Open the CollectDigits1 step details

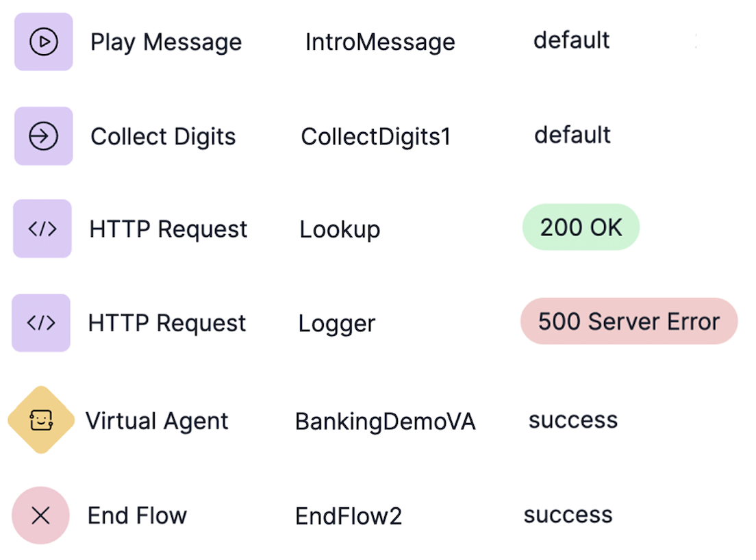375,136
